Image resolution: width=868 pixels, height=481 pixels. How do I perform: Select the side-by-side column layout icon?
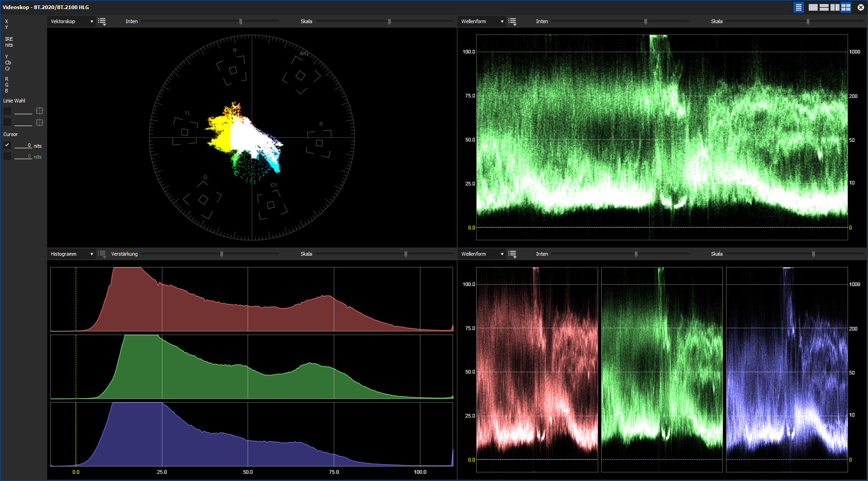[834, 7]
